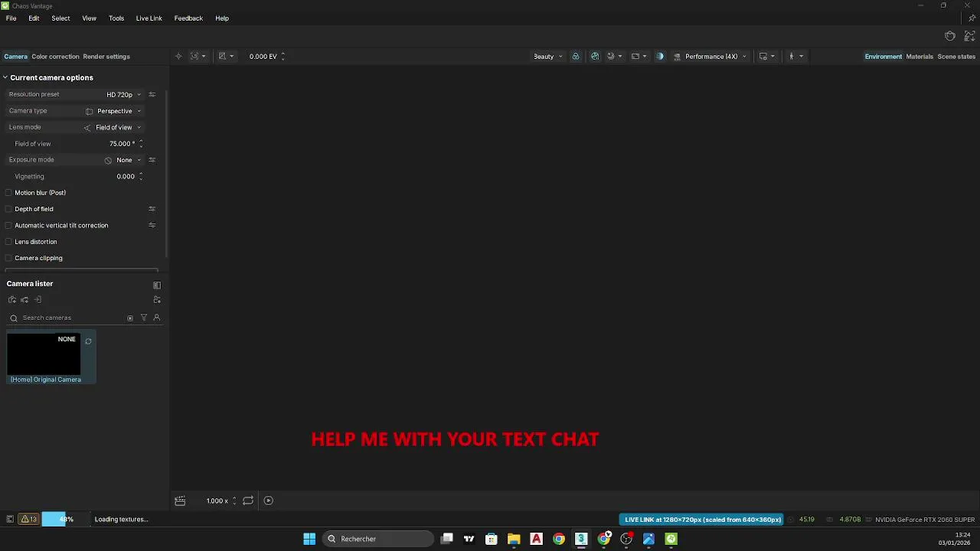Click the camera filter funnel icon
Screen dimensions: 980x551
pyautogui.click(x=143, y=318)
